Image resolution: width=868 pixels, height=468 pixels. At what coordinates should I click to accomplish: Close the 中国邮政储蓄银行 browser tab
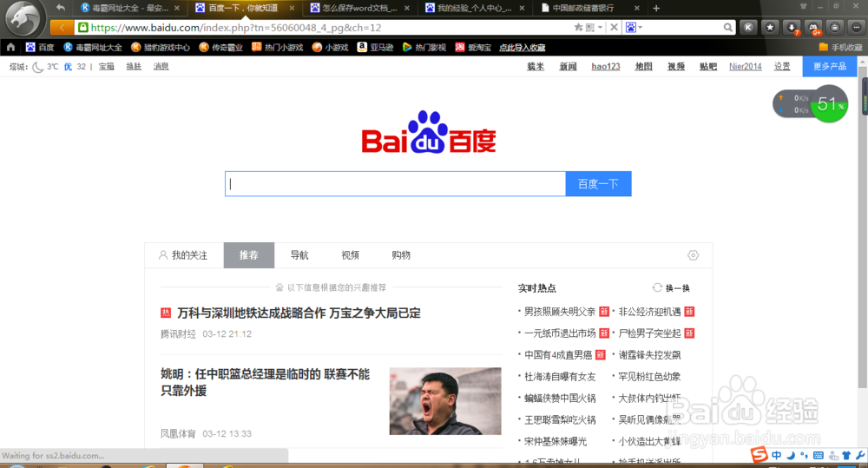pos(636,9)
